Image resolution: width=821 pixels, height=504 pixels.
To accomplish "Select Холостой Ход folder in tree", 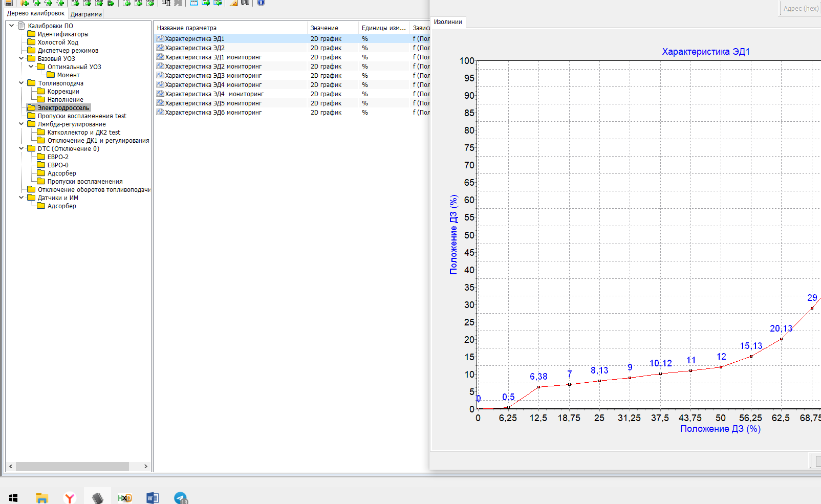I will tap(57, 42).
